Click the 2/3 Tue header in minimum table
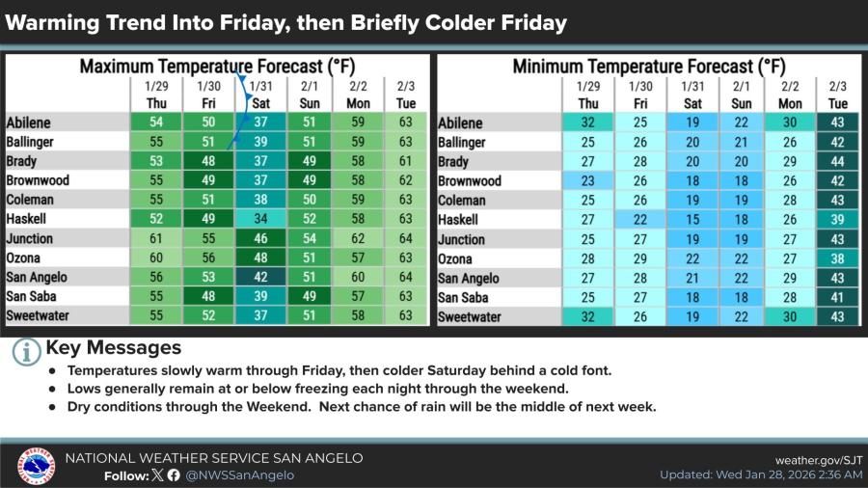The height and width of the screenshot is (488, 868). tap(838, 95)
